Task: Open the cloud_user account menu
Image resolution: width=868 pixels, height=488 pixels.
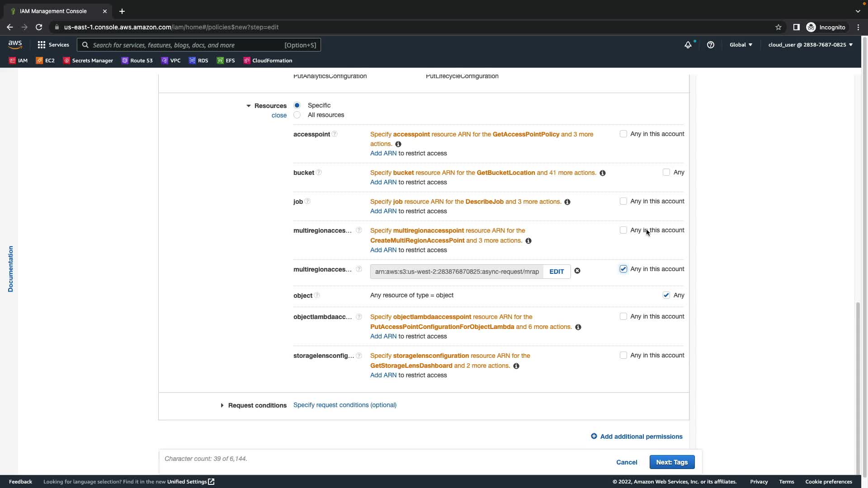Action: pyautogui.click(x=810, y=45)
